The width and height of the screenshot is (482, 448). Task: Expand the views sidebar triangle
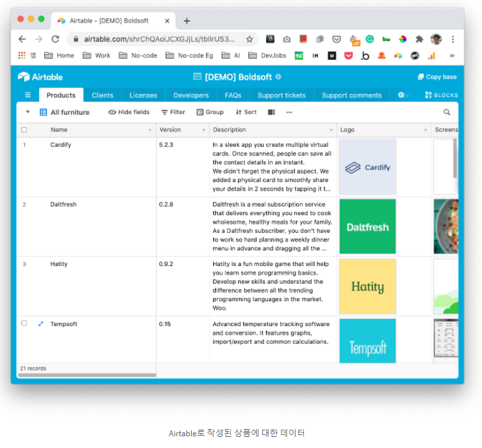(27, 112)
